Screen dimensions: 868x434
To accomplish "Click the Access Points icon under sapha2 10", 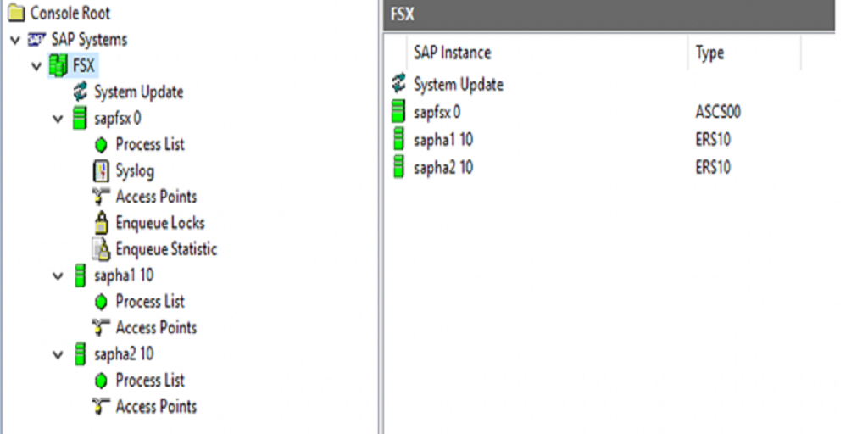I will click(101, 407).
